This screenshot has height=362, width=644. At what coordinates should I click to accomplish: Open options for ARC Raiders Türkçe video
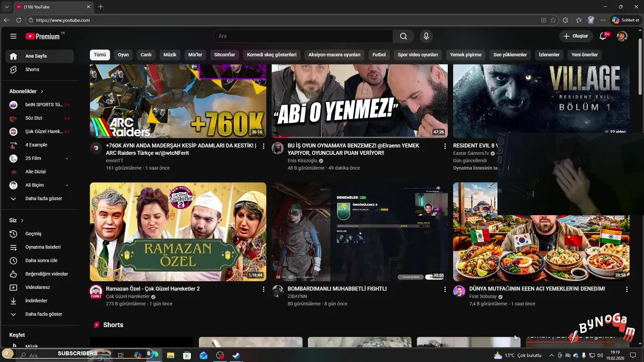[263, 146]
